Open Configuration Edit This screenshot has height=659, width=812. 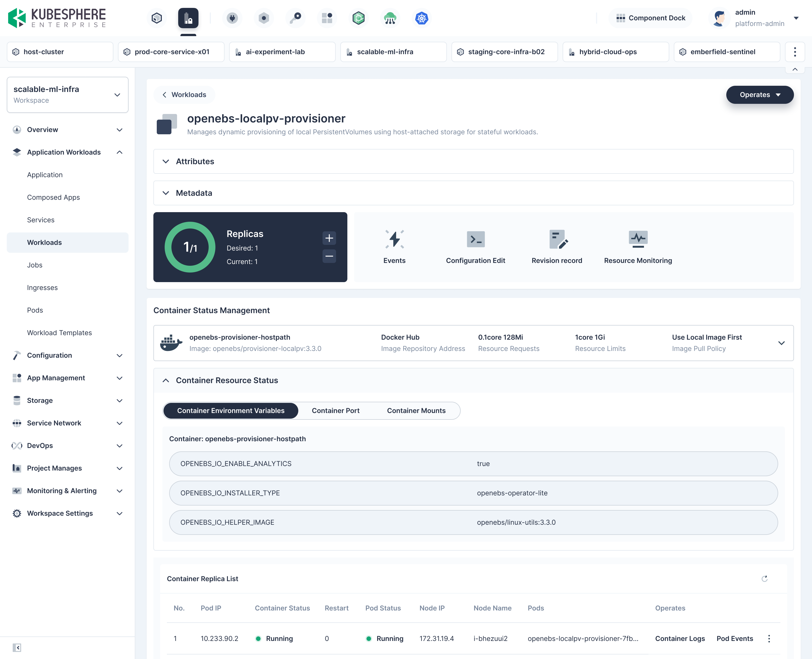[475, 247]
